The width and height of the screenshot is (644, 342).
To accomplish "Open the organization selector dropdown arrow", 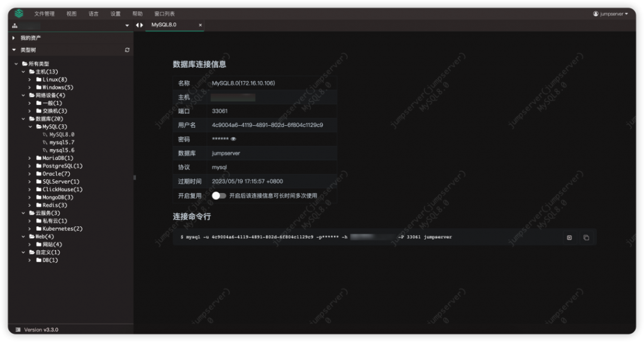I will [x=127, y=25].
